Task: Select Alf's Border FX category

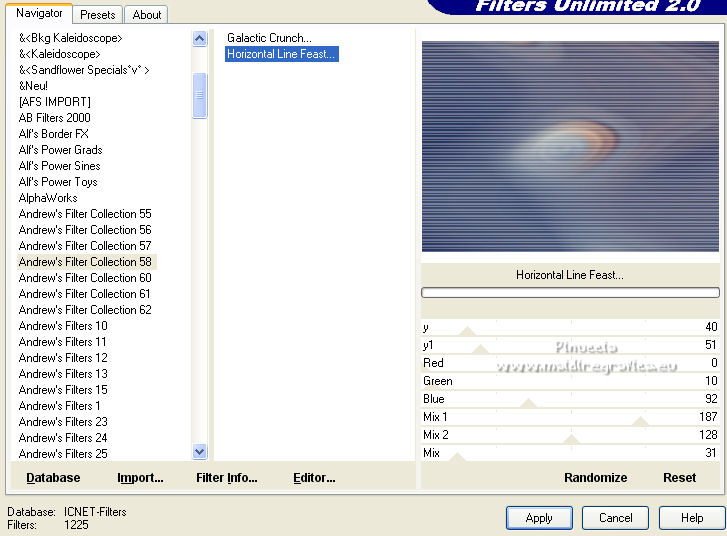Action: pyautogui.click(x=53, y=134)
